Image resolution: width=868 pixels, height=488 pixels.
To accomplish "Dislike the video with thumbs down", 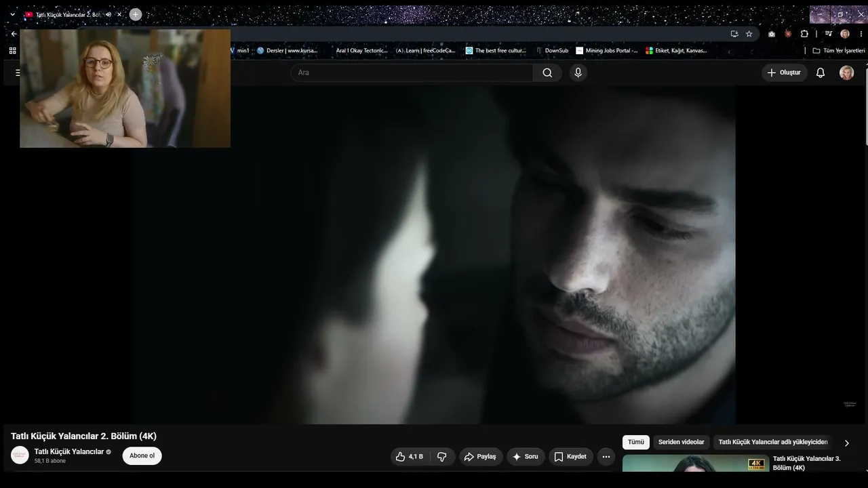I will tap(442, 457).
